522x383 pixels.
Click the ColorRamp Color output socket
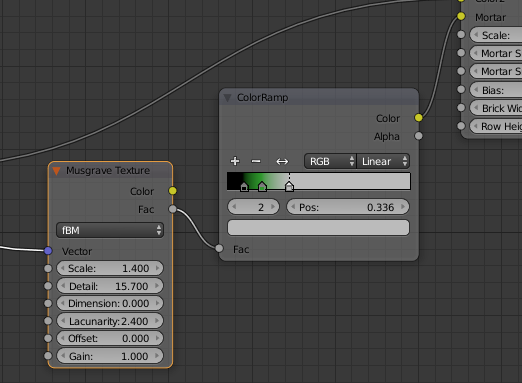tap(419, 118)
